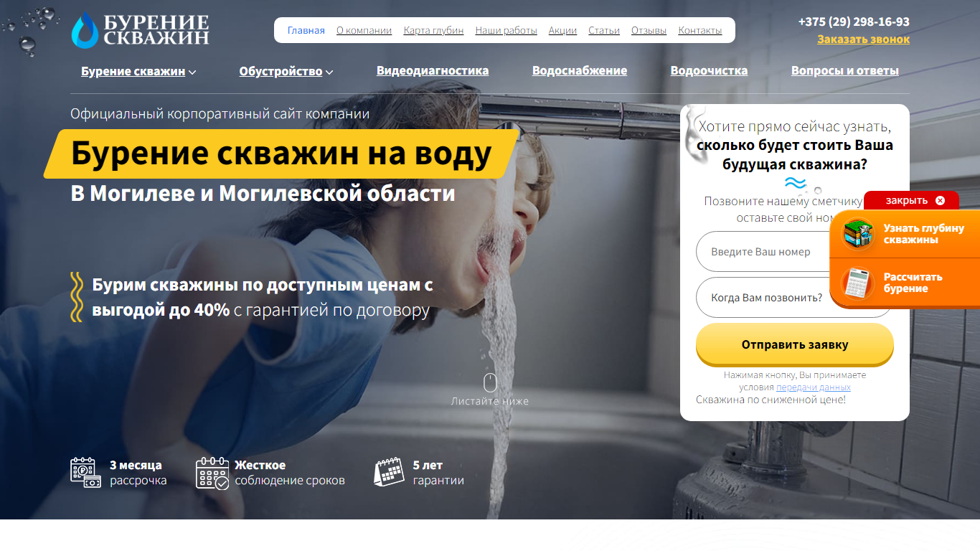
Task: Click the Отправить заявку button
Action: pos(795,344)
